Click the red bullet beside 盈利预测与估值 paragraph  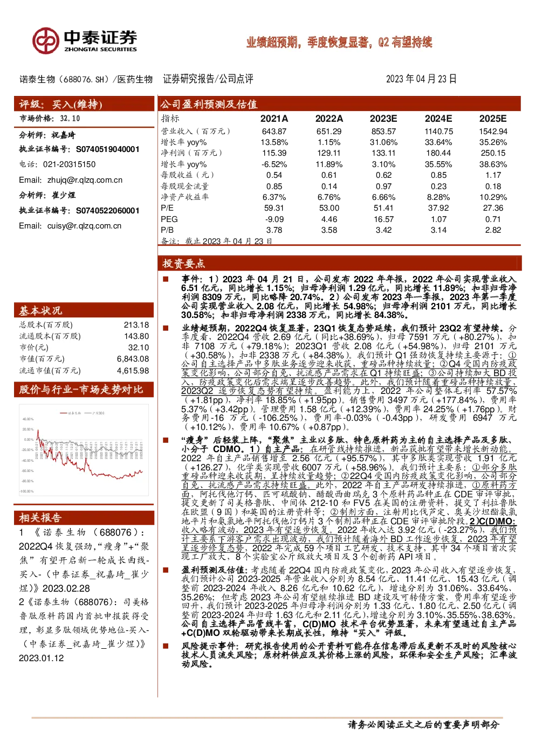pos(166,569)
